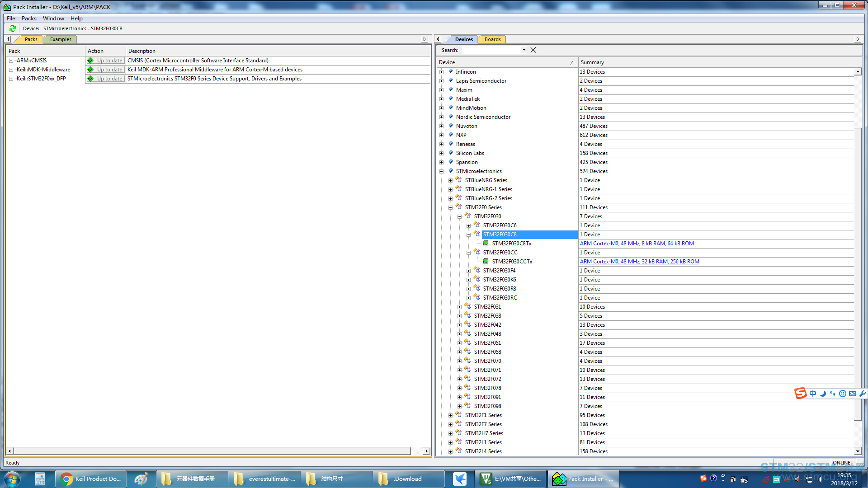868x488 pixels.
Task: Clear the device search with the X icon
Action: [x=533, y=50]
